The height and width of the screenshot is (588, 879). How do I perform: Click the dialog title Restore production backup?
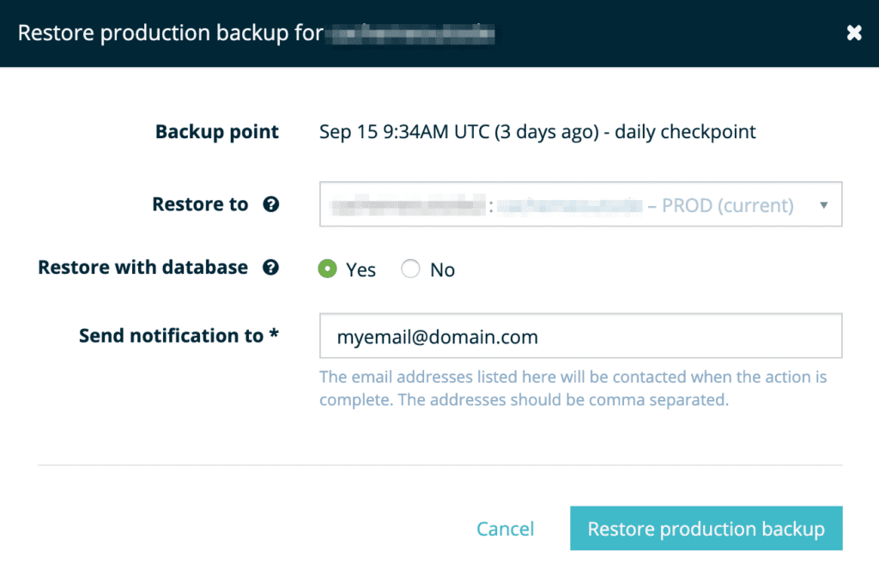170,33
